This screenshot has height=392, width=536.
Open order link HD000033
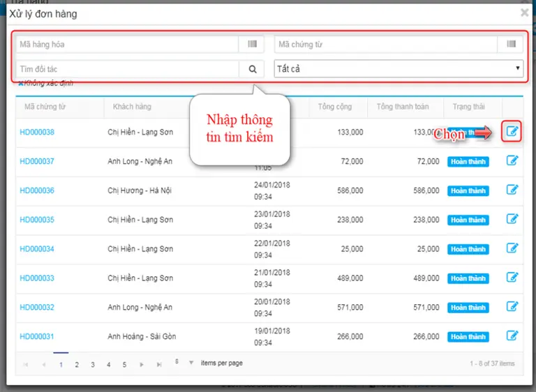pos(37,278)
